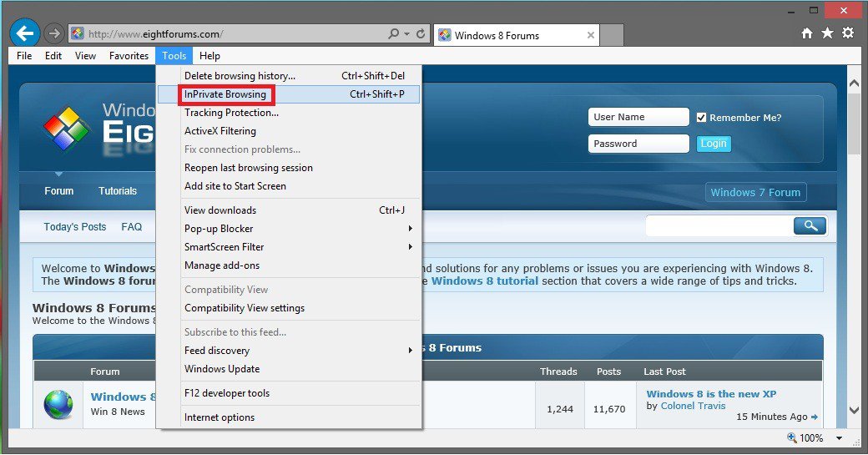Screen dimensions: 868x455
Task: Choose Internet options from Tools menu
Action: point(220,417)
